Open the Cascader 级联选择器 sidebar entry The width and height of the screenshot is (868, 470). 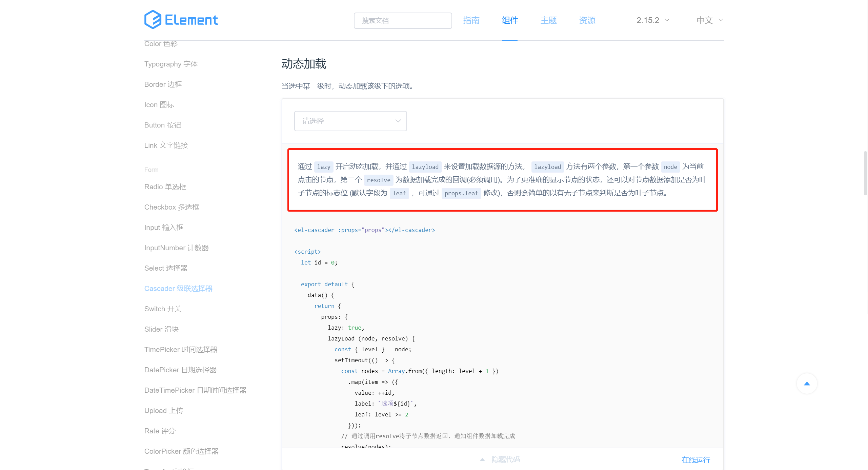tap(179, 288)
